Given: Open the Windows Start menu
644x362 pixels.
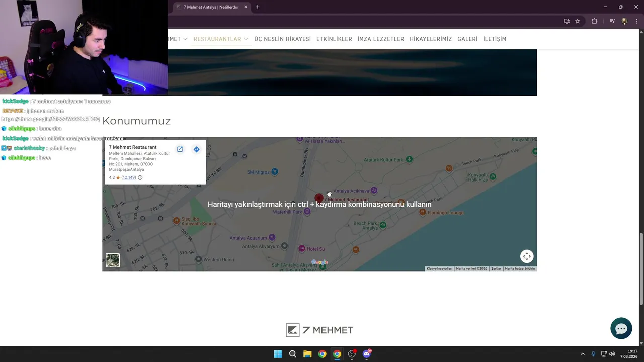Looking at the screenshot, I should click(278, 354).
